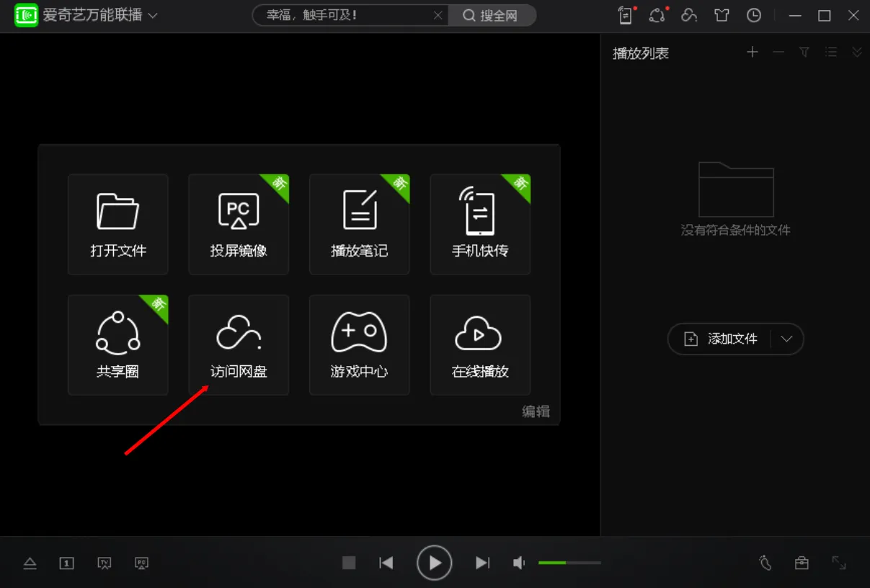Toggle fullscreen with the expand arrows icon

pyautogui.click(x=839, y=563)
